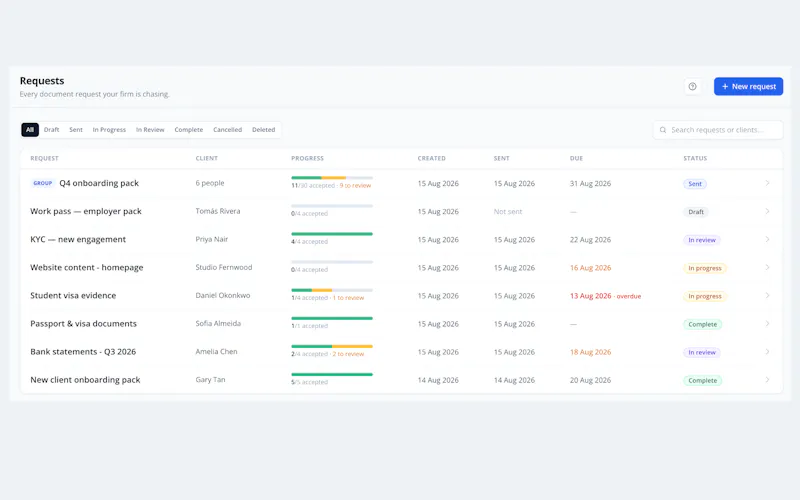The height and width of the screenshot is (500, 800).
Task: Select the All filter tab
Action: tap(30, 130)
